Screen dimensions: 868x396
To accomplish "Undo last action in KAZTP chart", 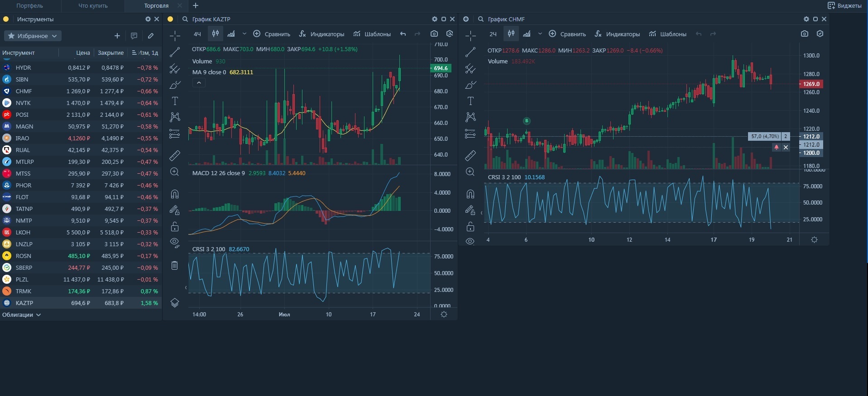I will pyautogui.click(x=403, y=34).
